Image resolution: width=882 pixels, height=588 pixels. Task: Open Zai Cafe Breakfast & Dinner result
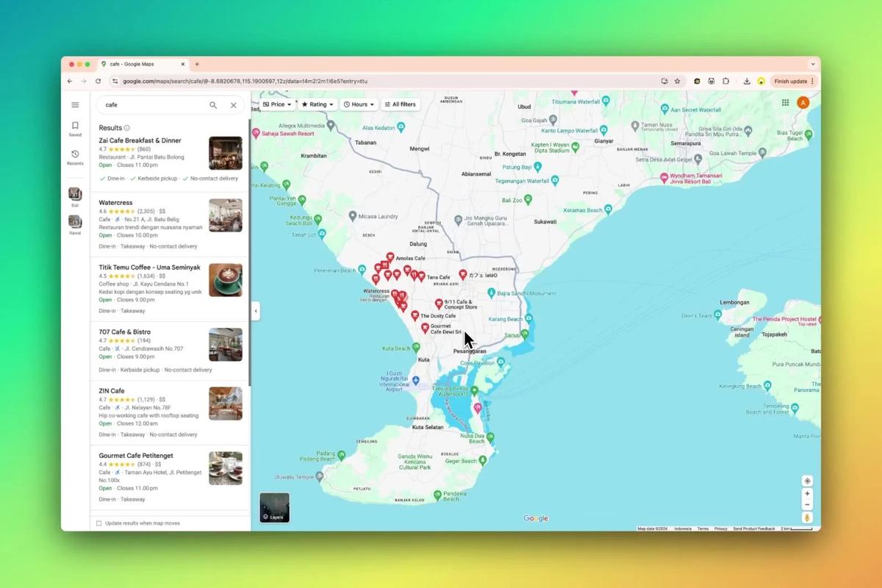[170, 162]
